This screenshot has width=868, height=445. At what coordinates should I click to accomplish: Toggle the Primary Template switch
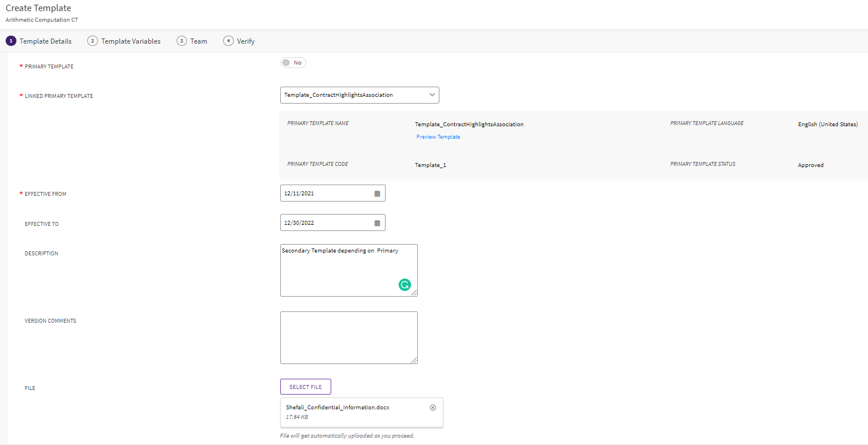(x=293, y=63)
